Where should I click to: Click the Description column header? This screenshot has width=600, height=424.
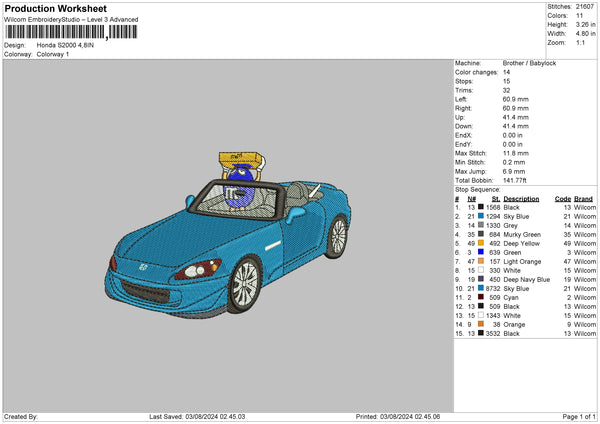click(x=520, y=198)
